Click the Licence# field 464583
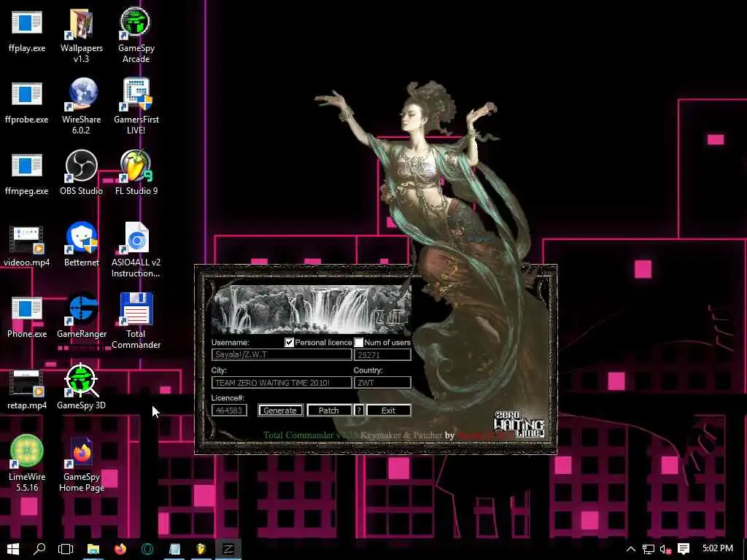The height and width of the screenshot is (560, 747). (229, 410)
